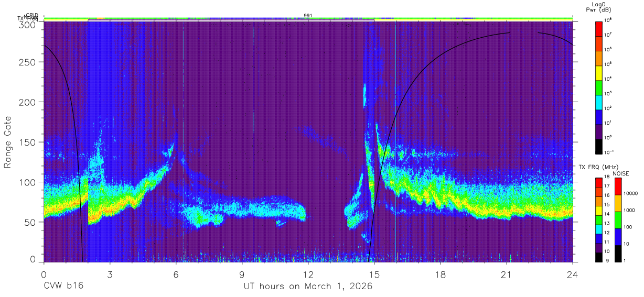Click the '6' tick label on the UT hours axis
Viewport: 644px width, 297px height.
pos(176,274)
